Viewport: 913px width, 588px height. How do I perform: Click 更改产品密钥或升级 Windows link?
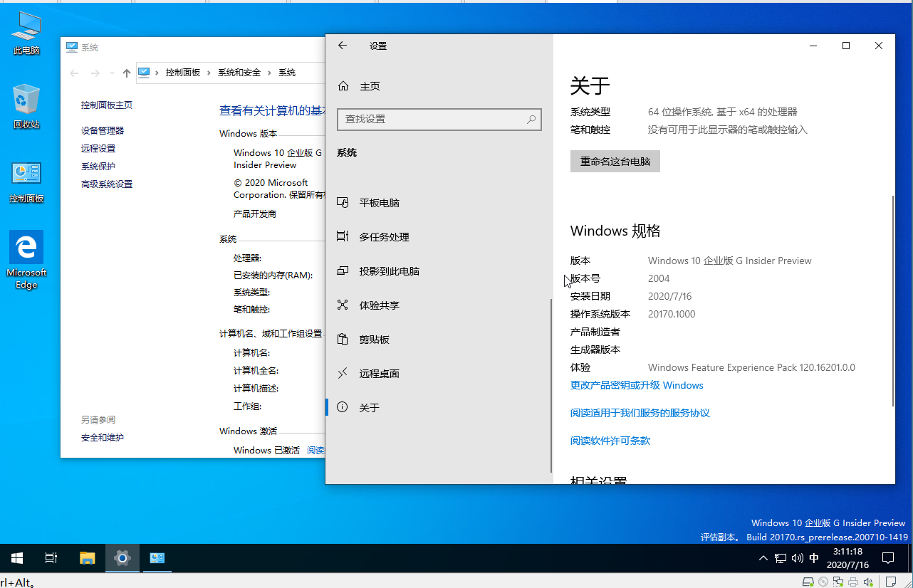coord(637,385)
